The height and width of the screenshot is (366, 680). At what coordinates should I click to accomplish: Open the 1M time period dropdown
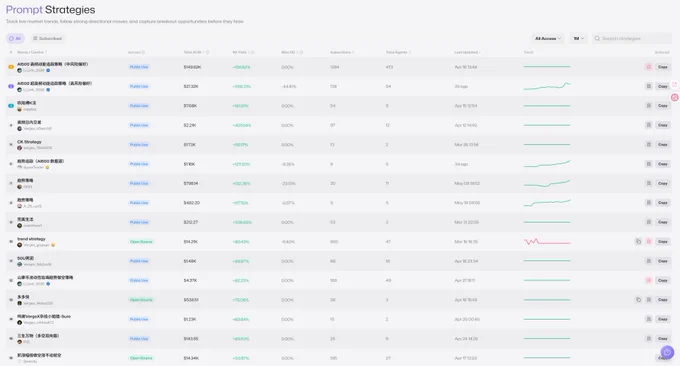(x=578, y=39)
